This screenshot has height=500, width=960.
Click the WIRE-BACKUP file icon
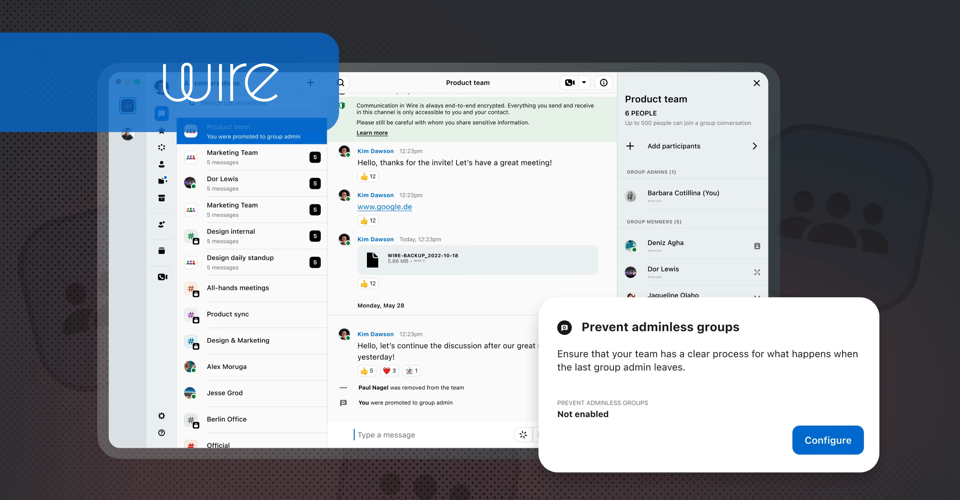click(372, 259)
